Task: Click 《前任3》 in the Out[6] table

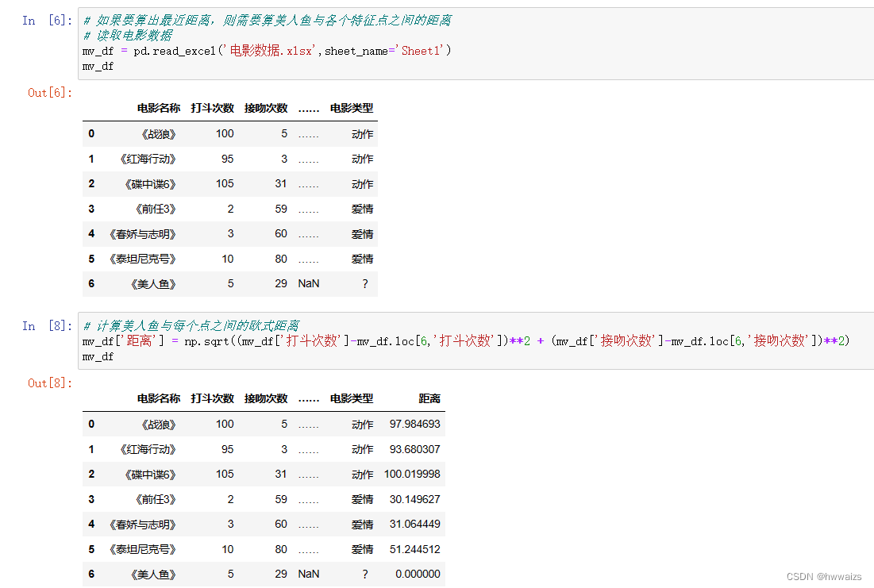Action: tap(156, 209)
